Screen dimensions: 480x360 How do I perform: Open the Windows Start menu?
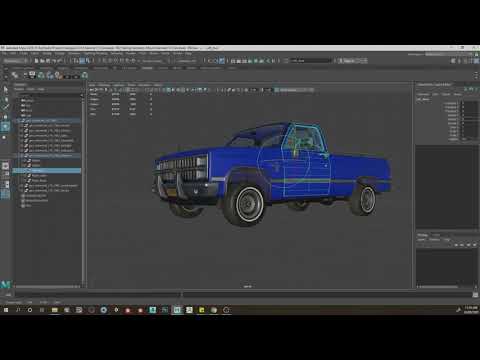6,310
